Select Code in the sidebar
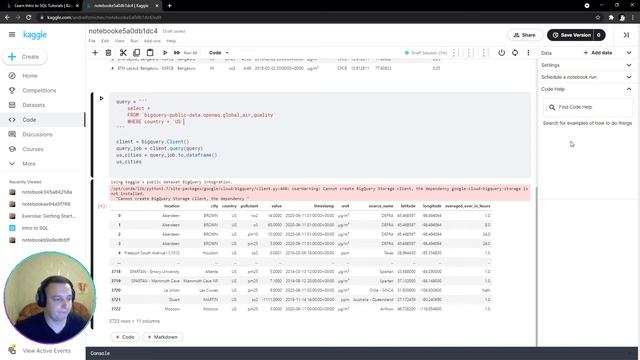 coord(29,120)
